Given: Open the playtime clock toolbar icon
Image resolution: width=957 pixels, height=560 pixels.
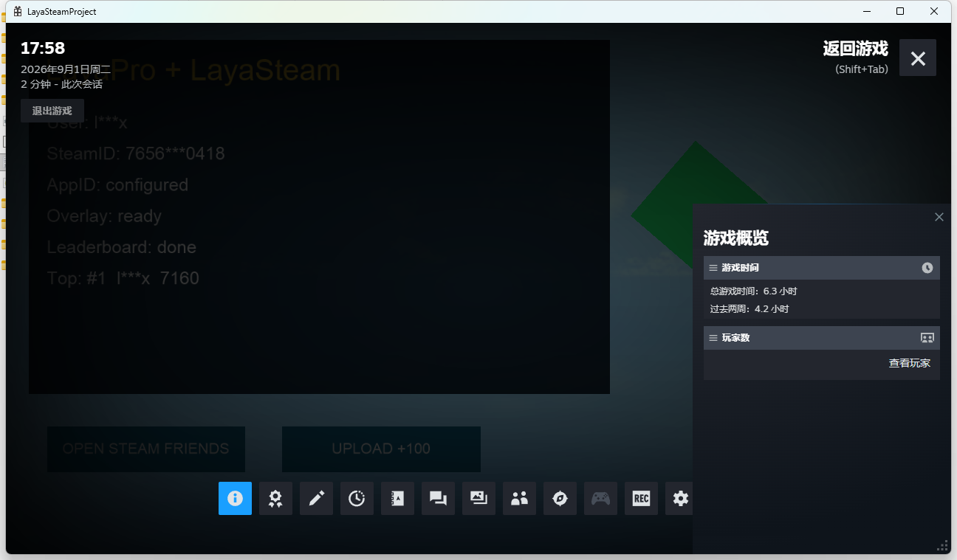Looking at the screenshot, I should point(357,498).
